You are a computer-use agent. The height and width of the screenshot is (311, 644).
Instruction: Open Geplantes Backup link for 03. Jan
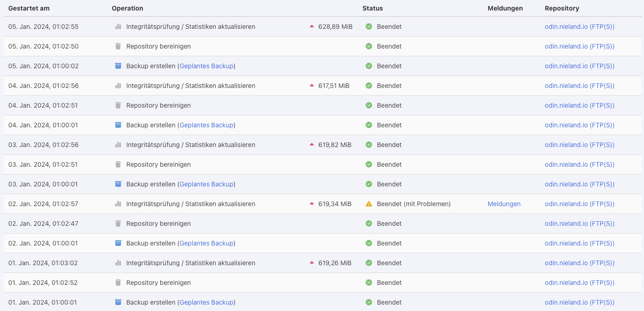point(207,184)
